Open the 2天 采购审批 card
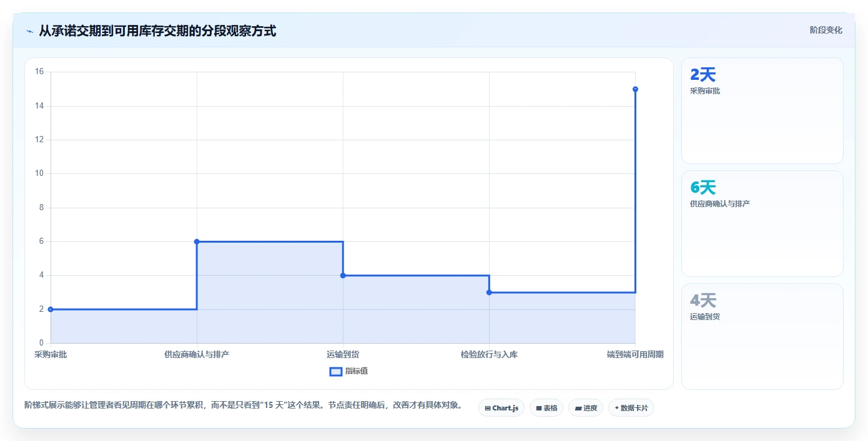This screenshot has height=441, width=868. click(762, 110)
